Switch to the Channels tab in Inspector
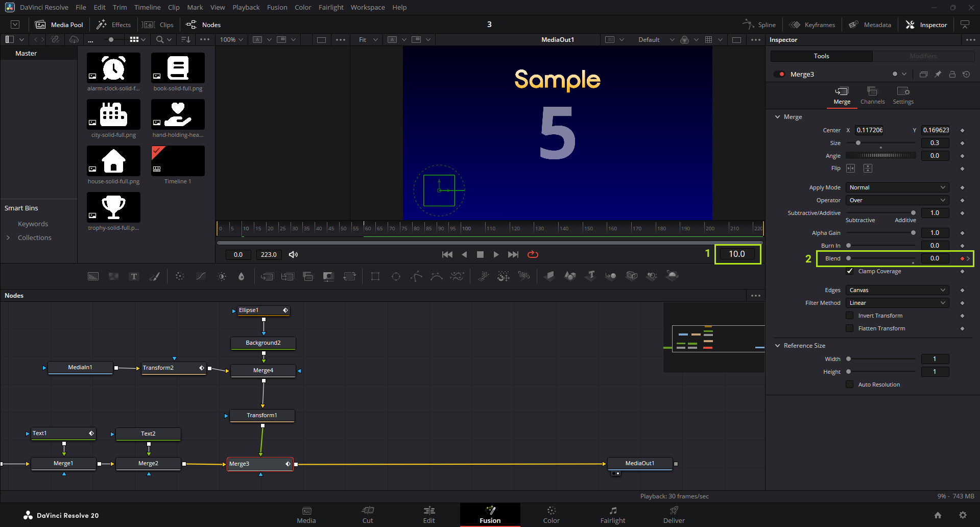The height and width of the screenshot is (527, 980). [872, 95]
